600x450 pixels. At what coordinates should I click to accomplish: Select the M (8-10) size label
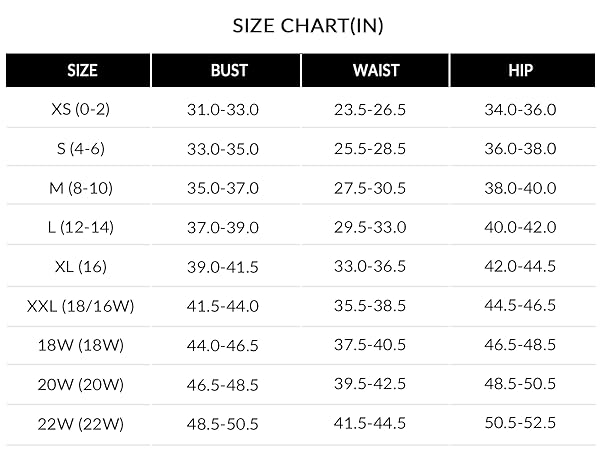81,188
